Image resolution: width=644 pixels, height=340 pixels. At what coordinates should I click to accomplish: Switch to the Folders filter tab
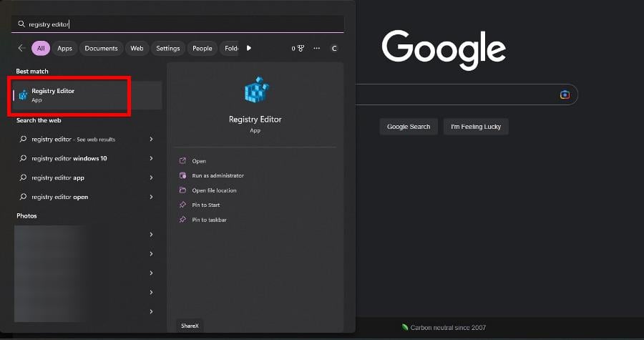click(229, 48)
